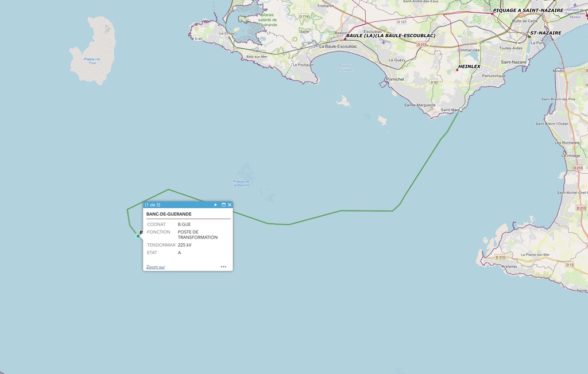
Task: Click the HEINLEX map label
Action: 469,67
